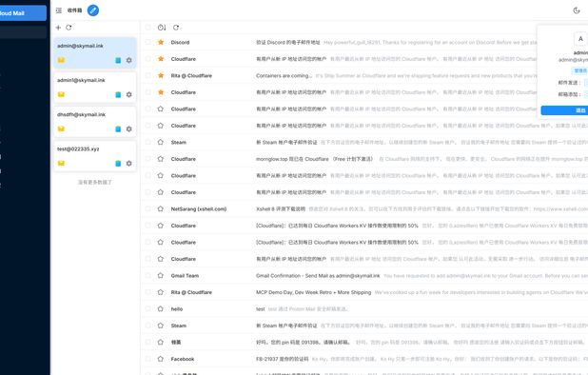Click blue clipboard icon on test@022335.xyz card
This screenshot has height=375, width=588.
pyautogui.click(x=118, y=164)
